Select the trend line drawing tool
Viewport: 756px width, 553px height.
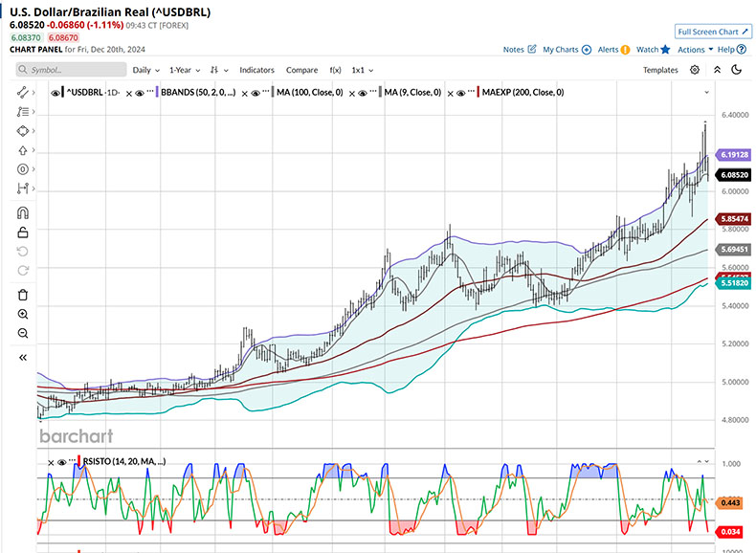point(23,92)
